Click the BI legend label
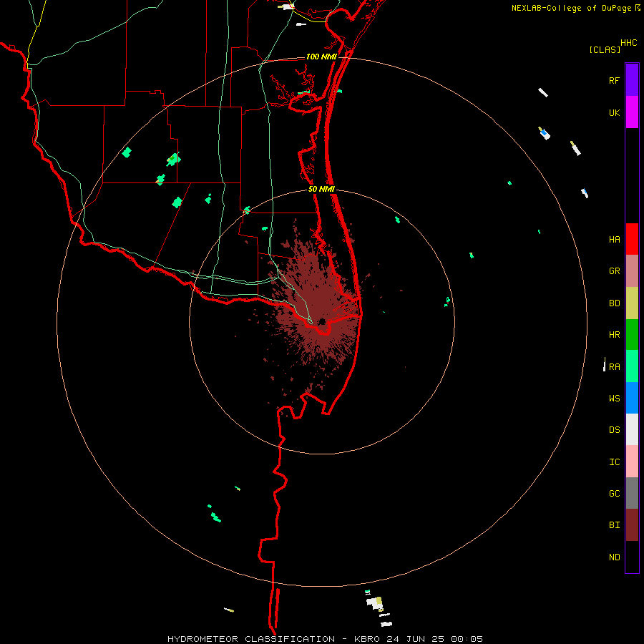644x644 pixels. (x=614, y=525)
